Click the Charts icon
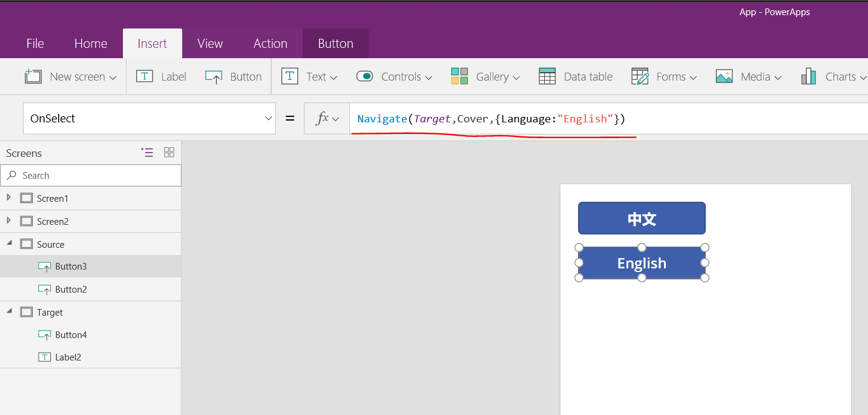Screen dimensions: 868x415 [x=808, y=76]
